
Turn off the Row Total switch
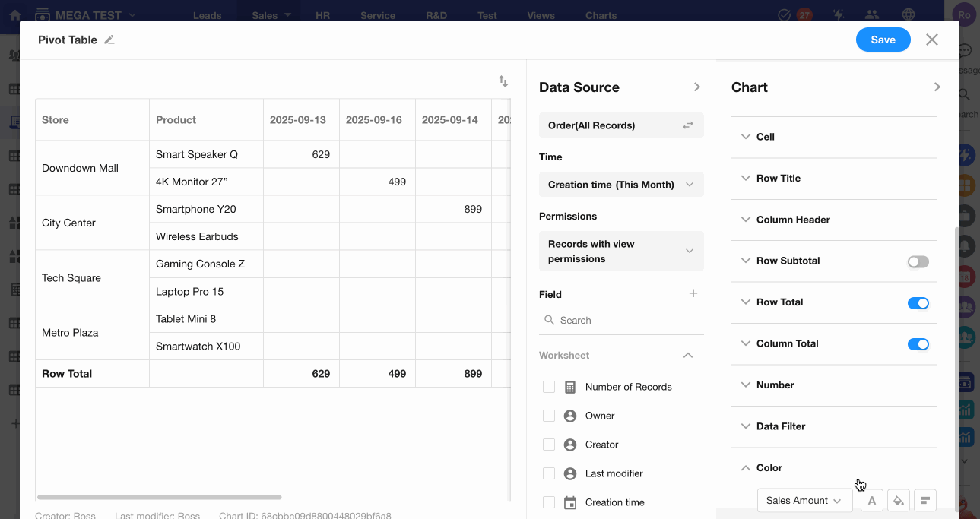918,303
